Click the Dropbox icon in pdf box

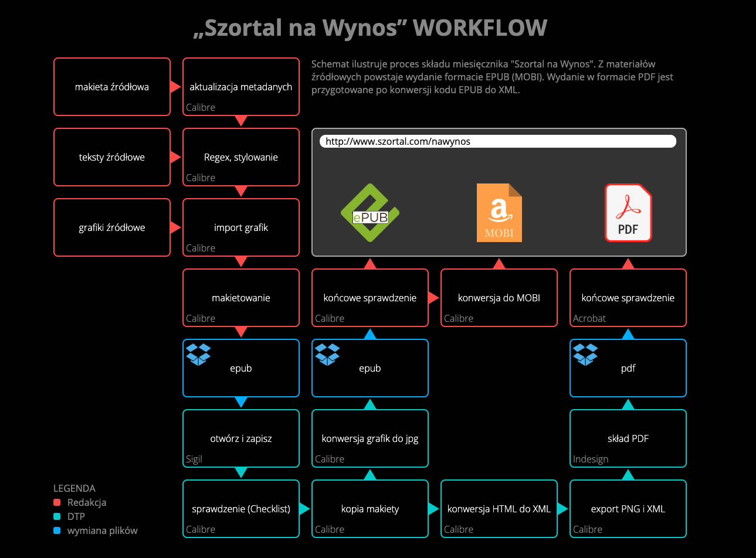(585, 354)
